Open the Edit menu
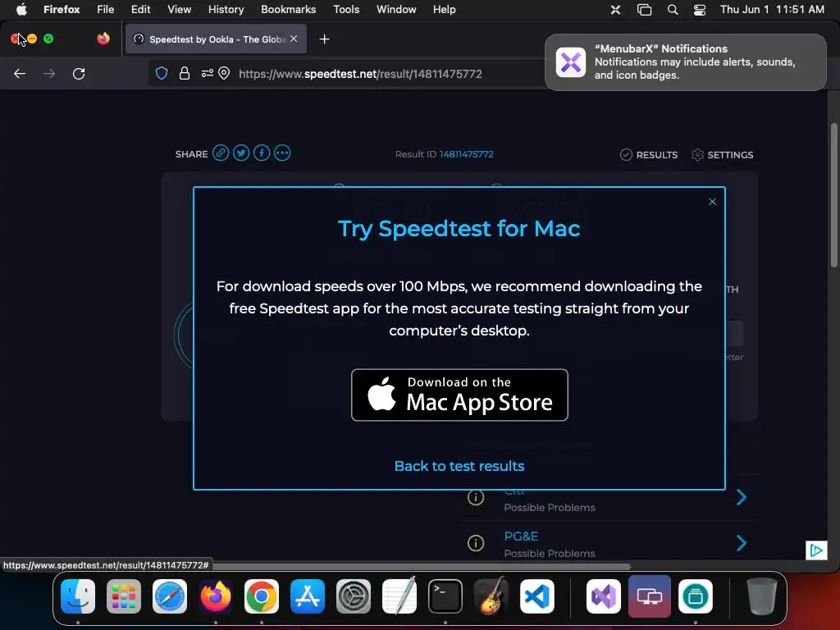The image size is (840, 630). (x=141, y=9)
